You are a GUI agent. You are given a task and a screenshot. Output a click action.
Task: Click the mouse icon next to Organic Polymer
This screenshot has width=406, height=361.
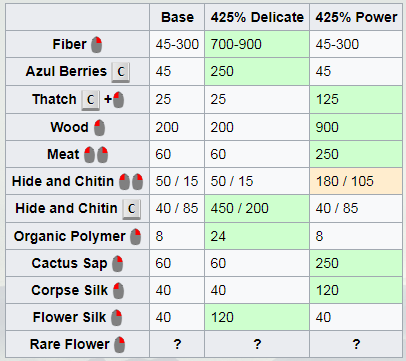[136, 237]
